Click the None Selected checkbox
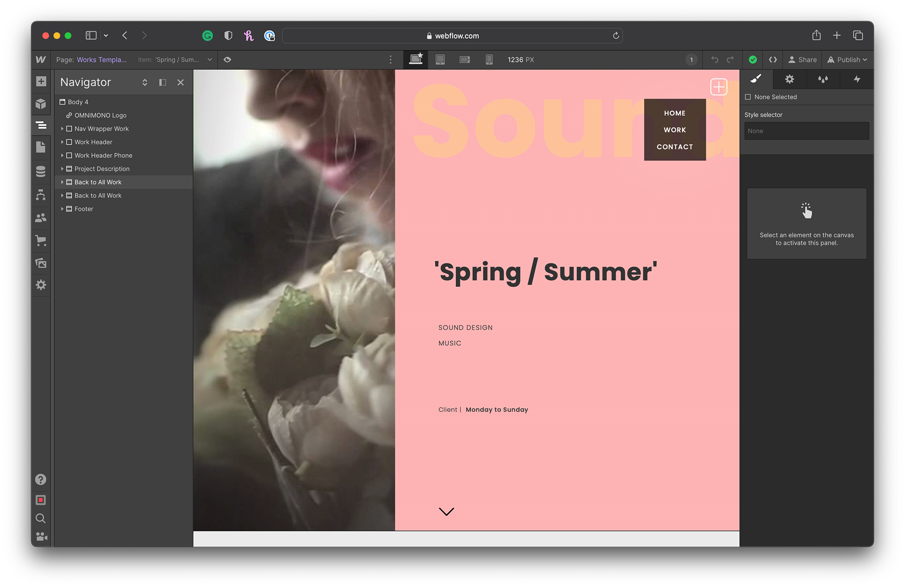Image resolution: width=905 pixels, height=588 pixels. [748, 97]
